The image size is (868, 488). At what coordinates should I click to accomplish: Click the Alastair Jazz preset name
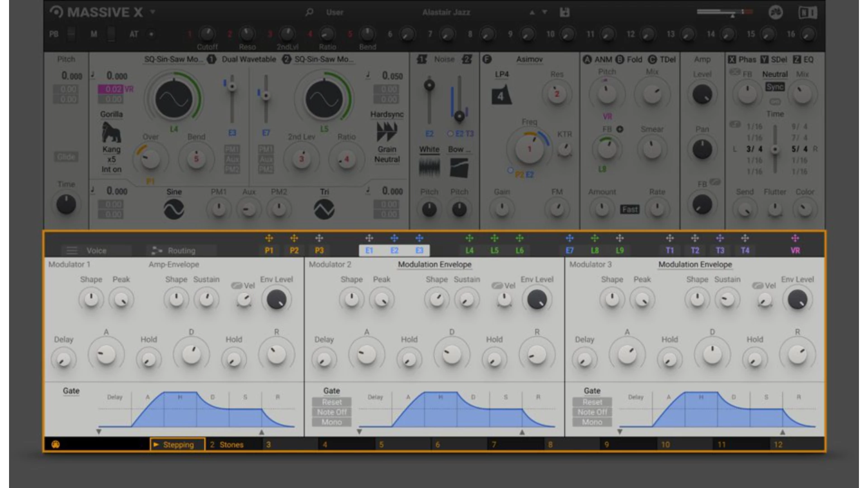tap(446, 13)
